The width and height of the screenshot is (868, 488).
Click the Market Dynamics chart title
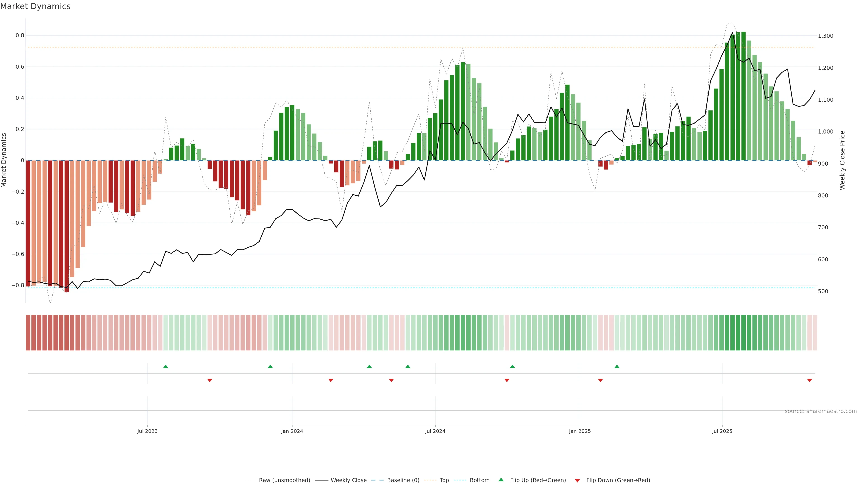pyautogui.click(x=35, y=6)
